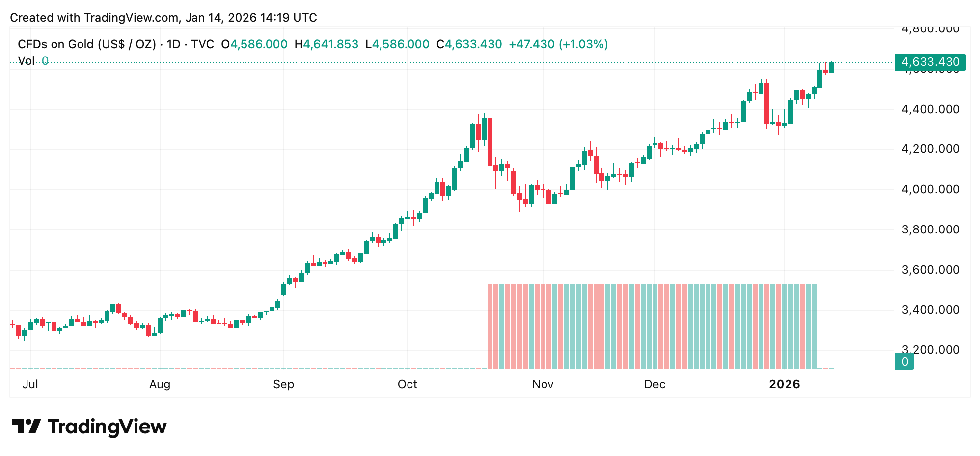Click the 1D interval in legend
Viewport: 980px width, 456px height.
pos(173,44)
